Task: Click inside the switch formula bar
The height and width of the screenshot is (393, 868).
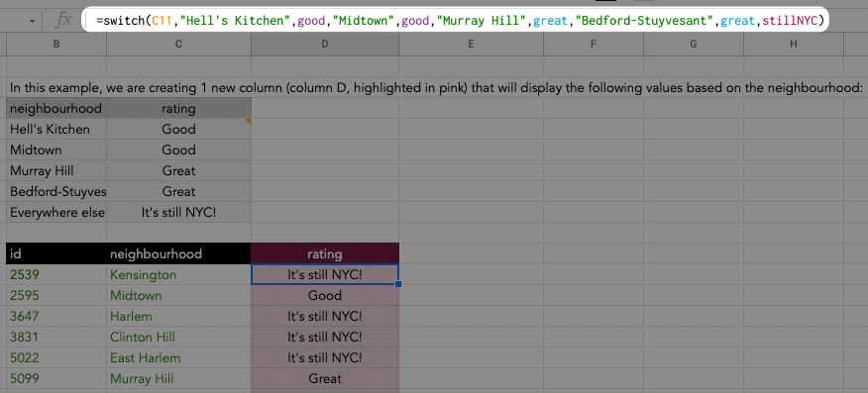Action: [455, 21]
